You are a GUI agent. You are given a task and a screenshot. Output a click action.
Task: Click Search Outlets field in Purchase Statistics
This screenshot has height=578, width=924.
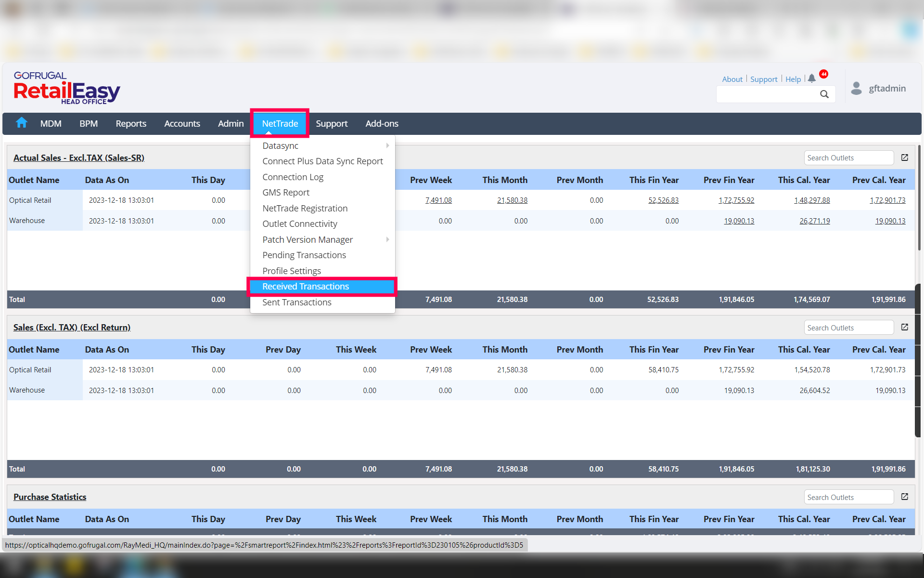pos(848,497)
